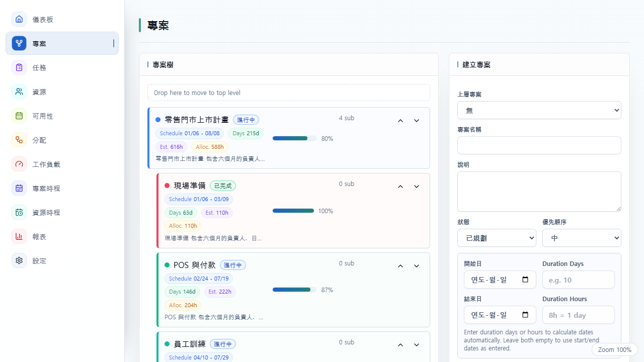Select the 資源 people icon

coord(19,92)
